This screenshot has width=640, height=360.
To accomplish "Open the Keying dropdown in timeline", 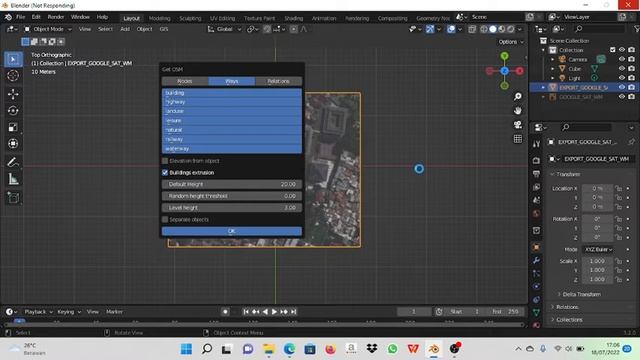I will pos(69,312).
